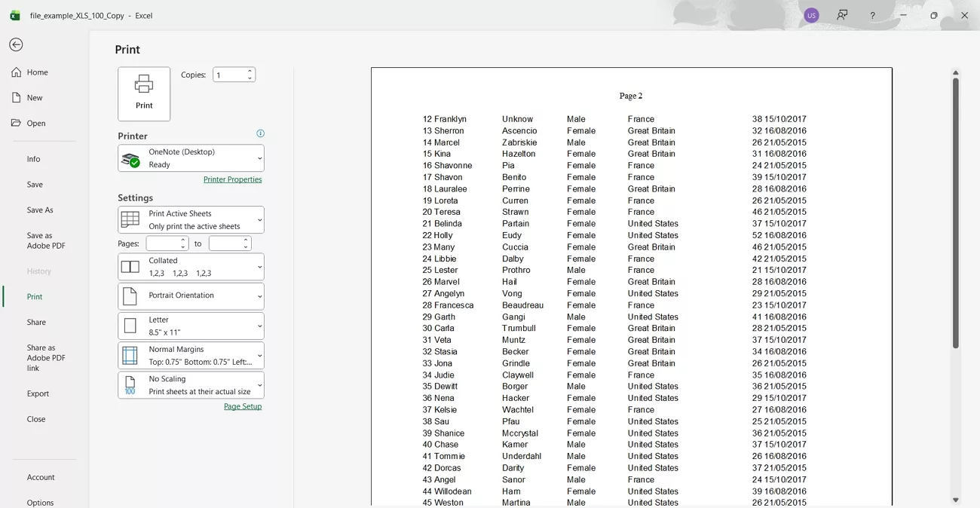Screen dimensions: 980x508
Task: Click the Page Setup link
Action: point(243,405)
